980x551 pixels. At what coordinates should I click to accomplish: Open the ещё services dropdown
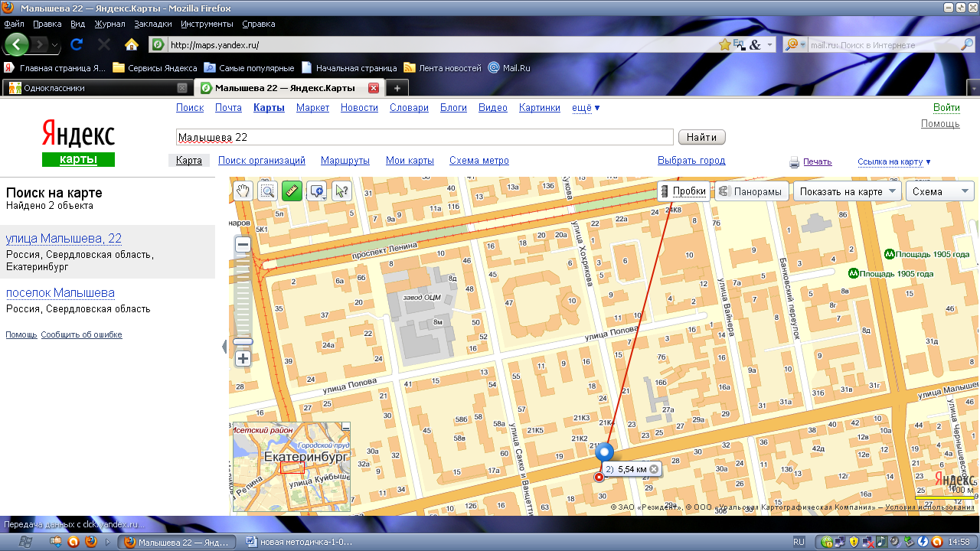pyautogui.click(x=586, y=108)
